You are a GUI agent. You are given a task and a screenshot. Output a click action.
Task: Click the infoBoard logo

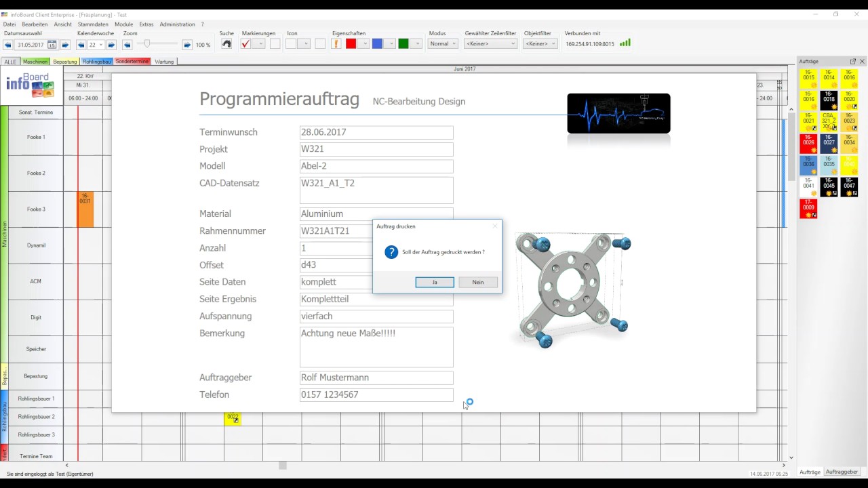(31, 86)
